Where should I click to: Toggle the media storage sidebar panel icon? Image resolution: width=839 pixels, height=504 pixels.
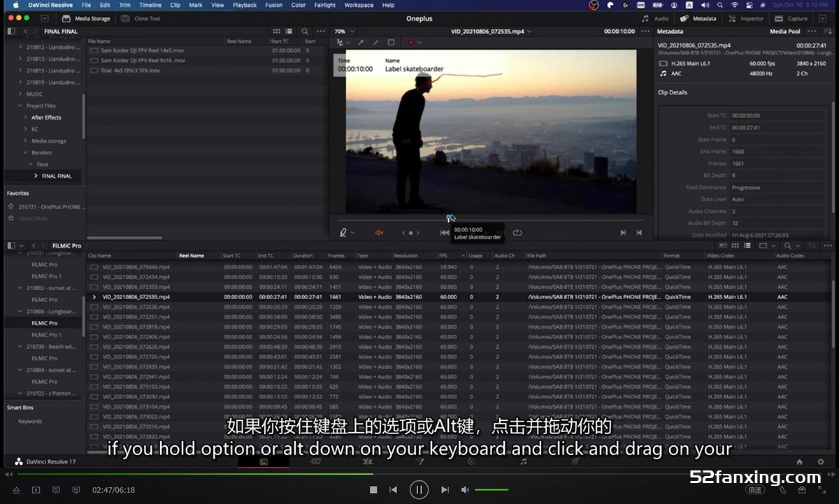(11, 31)
